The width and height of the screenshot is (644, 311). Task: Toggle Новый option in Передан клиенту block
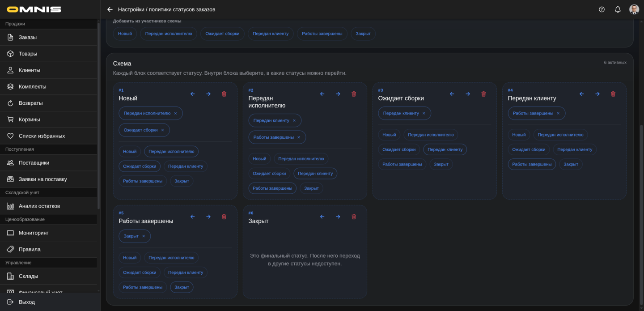(x=519, y=135)
